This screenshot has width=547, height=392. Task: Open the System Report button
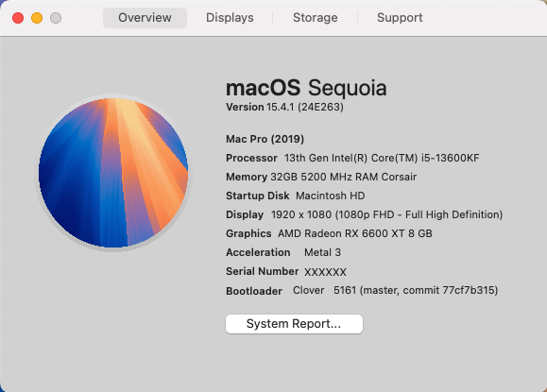(294, 324)
